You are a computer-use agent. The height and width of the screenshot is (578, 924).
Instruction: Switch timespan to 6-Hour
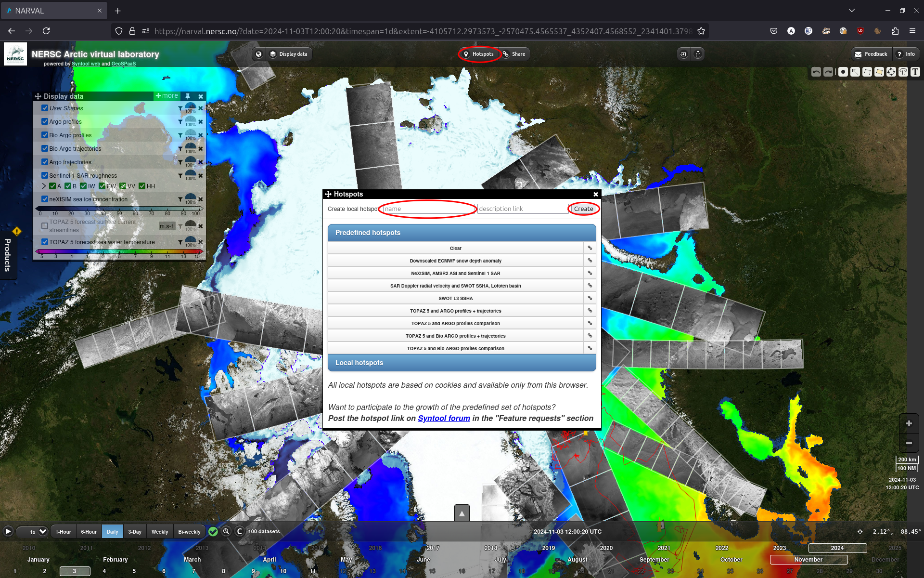click(x=89, y=532)
